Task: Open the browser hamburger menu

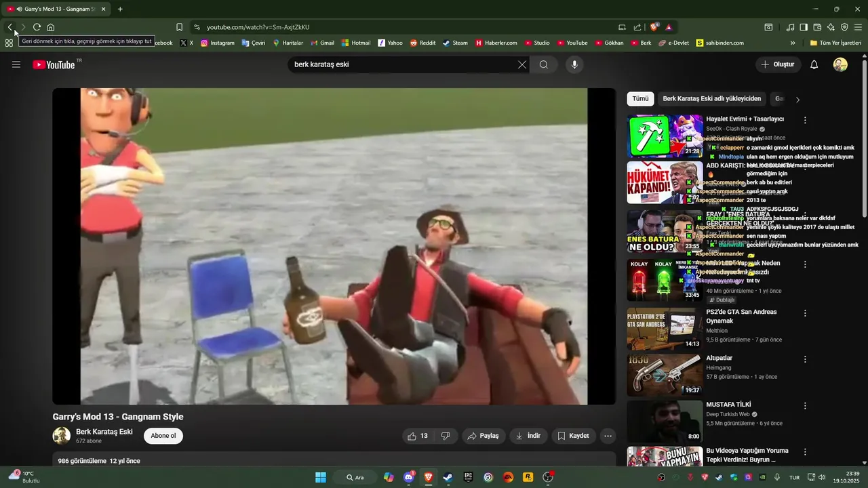Action: (858, 27)
